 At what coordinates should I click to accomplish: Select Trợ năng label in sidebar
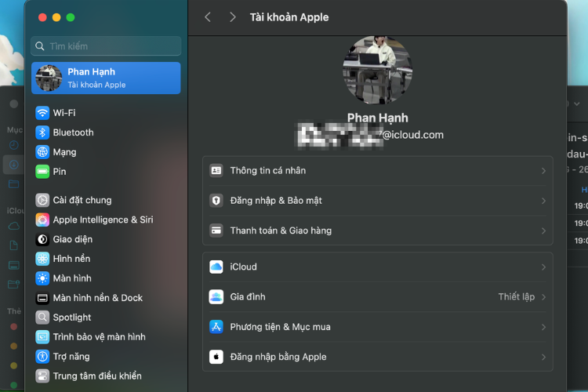(71, 357)
